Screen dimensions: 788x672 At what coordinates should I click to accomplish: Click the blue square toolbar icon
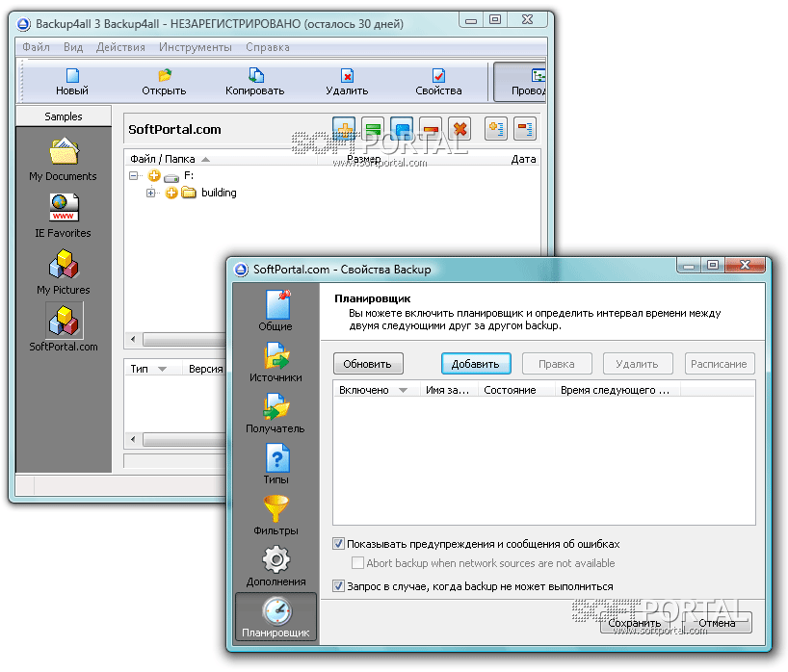402,129
